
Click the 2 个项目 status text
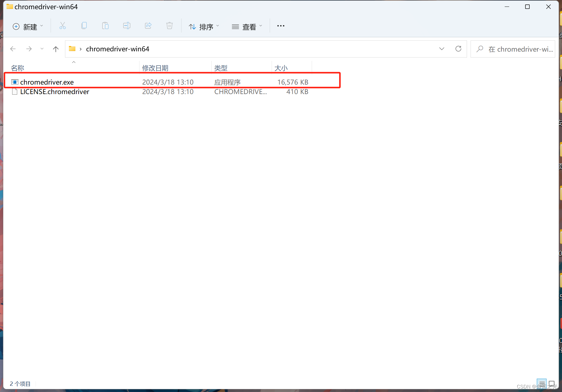tap(20, 384)
